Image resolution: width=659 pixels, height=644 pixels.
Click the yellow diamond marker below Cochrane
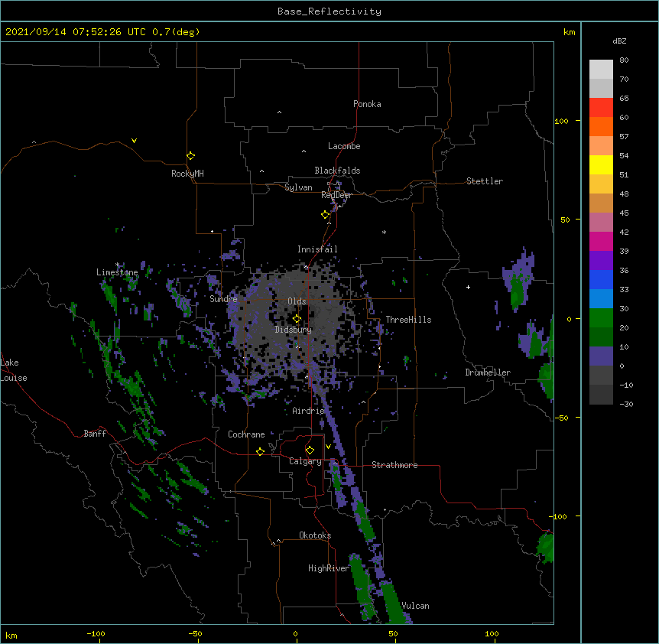tap(260, 451)
